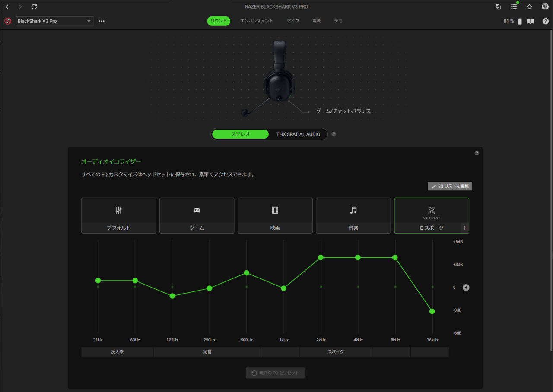Click the スパイク frequency range label
553x392 pixels.
(336, 352)
